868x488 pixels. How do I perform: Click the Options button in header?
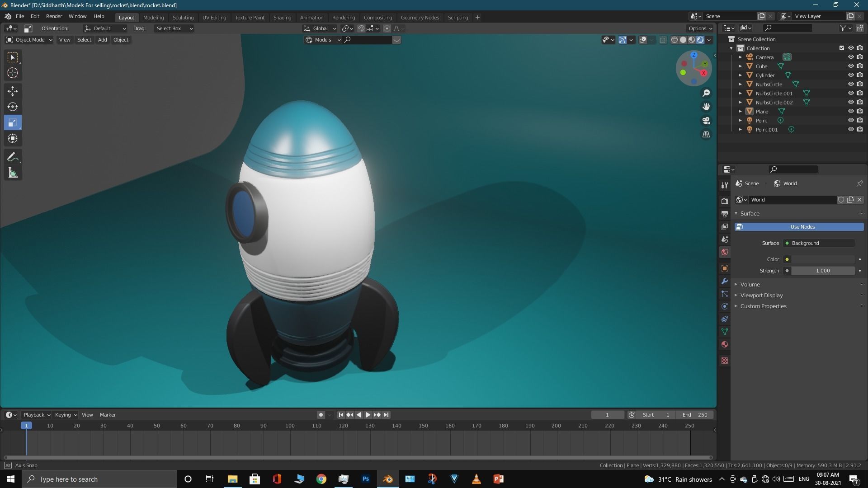[700, 28]
